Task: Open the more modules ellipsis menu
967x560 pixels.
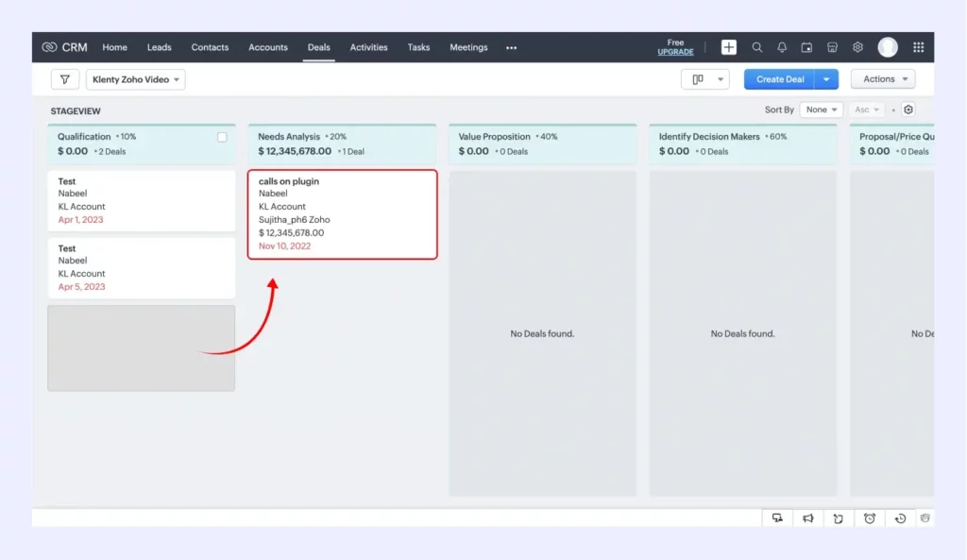Action: click(511, 47)
